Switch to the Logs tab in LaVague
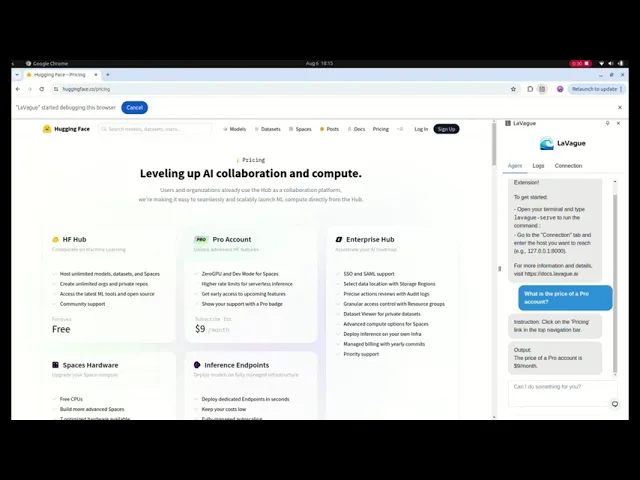Viewport: 640px width, 480px height. coord(538,166)
